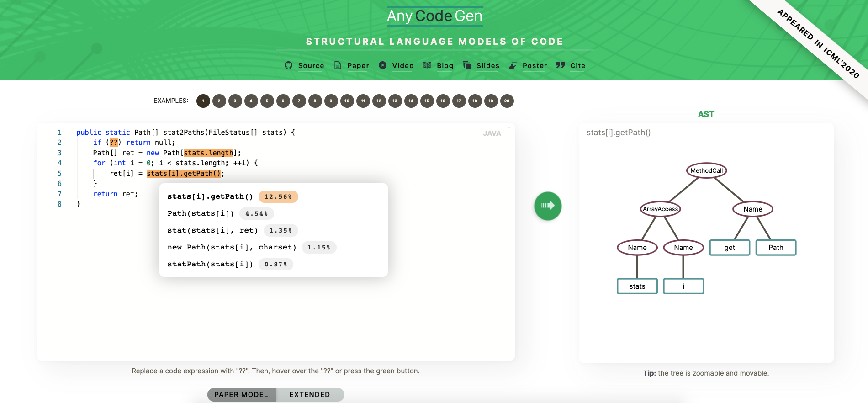Click the AST expression label stats[i].getPath()
This screenshot has height=403, width=868.
(619, 133)
